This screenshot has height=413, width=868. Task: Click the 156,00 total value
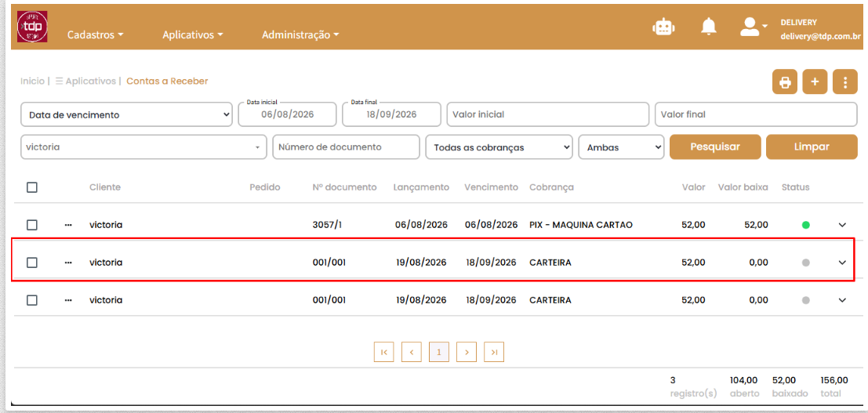coord(834,380)
